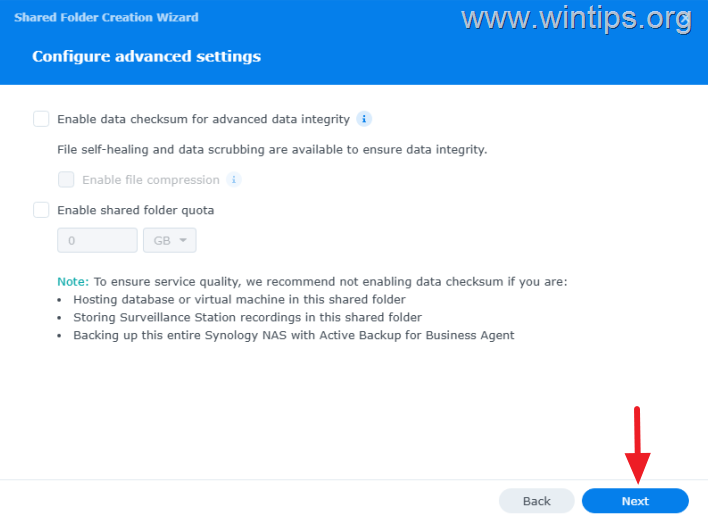Open the GB quota unit dropdown
The height and width of the screenshot is (522, 708).
170,241
